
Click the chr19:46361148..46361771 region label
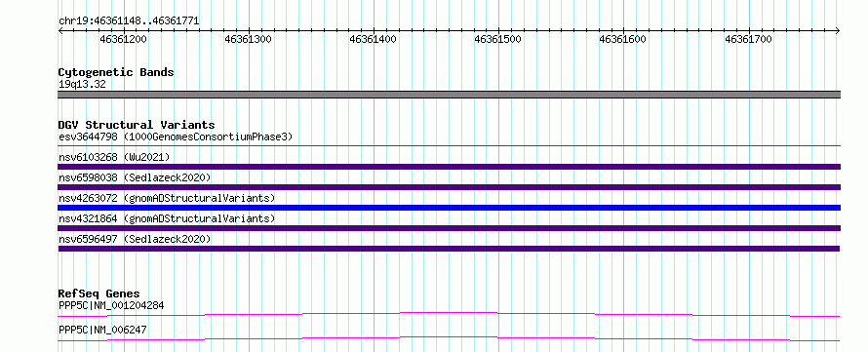[x=129, y=21]
